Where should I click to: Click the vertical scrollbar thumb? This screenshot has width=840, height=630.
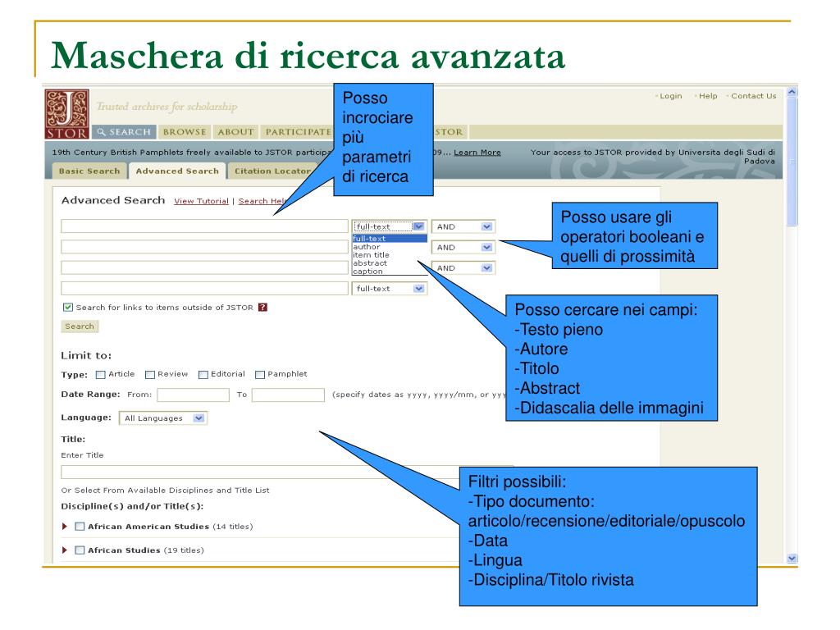(792, 162)
